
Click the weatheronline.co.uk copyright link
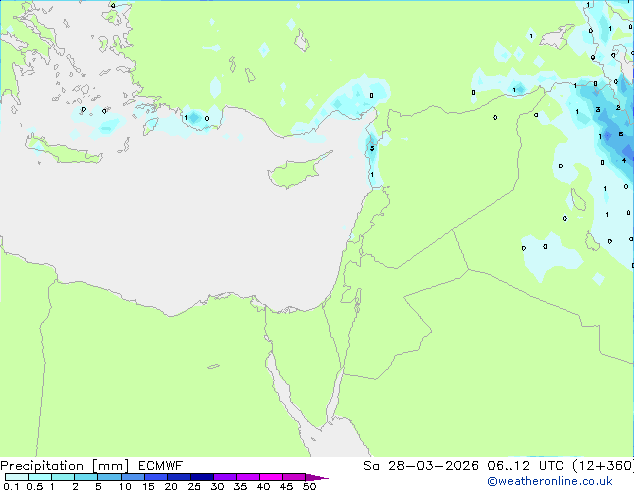550,481
